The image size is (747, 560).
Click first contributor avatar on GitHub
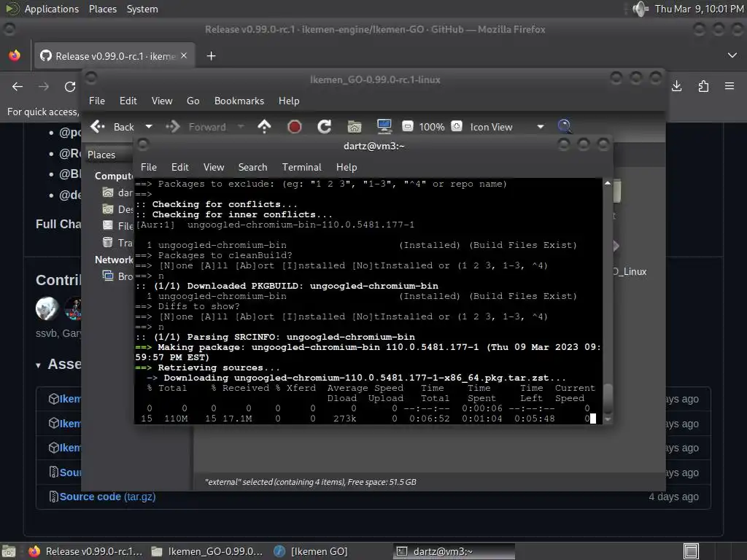tap(47, 308)
